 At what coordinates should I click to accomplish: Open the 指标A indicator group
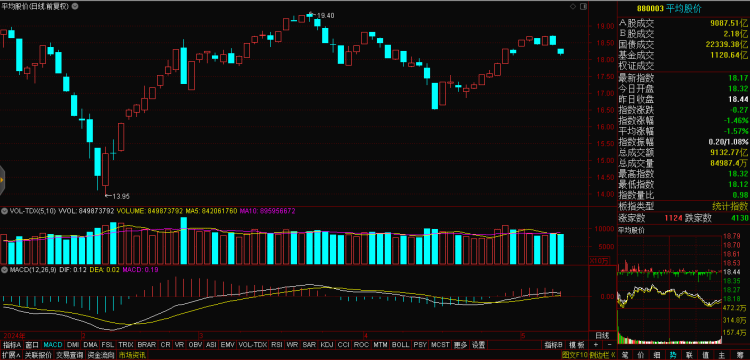[12, 344]
